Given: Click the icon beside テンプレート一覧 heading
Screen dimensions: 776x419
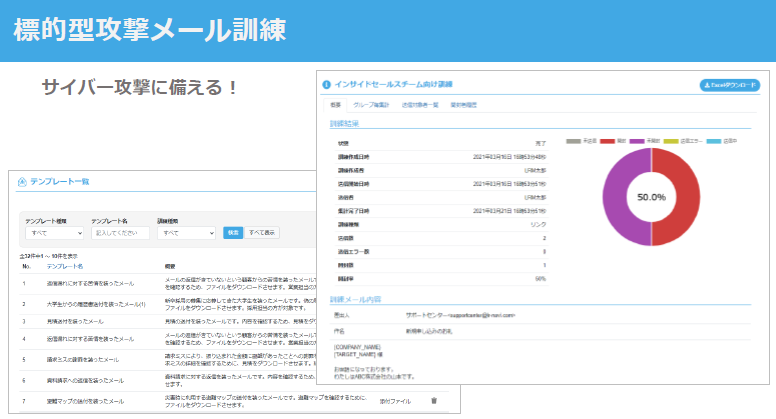Looking at the screenshot, I should (21, 180).
